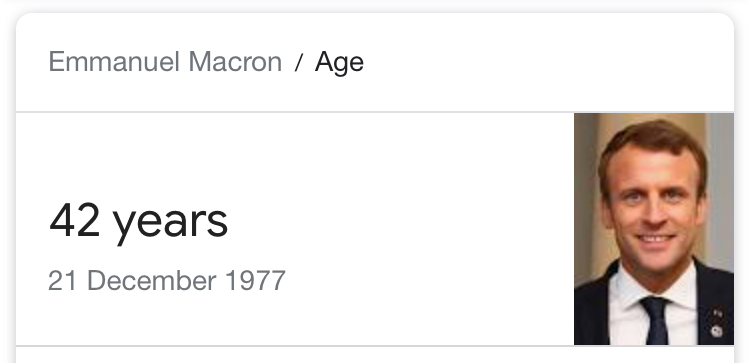Click the lapel pin in the portrait

(x=716, y=330)
